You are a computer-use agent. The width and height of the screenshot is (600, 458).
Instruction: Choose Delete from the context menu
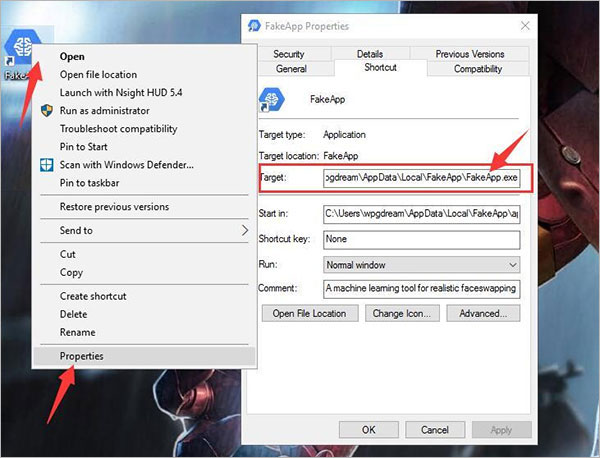pos(145,314)
